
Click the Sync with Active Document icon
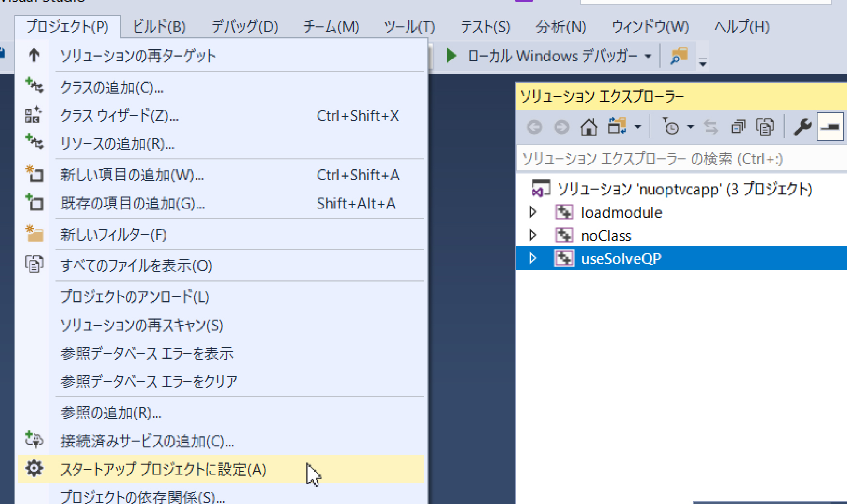[711, 127]
